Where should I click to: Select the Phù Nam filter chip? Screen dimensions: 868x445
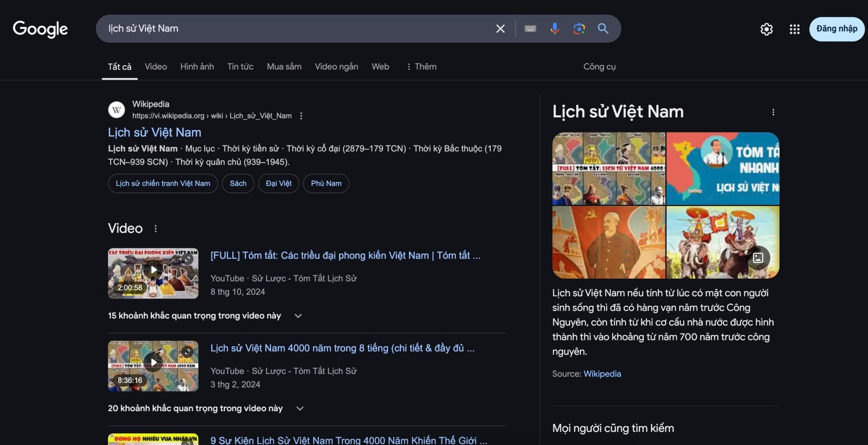tap(326, 183)
